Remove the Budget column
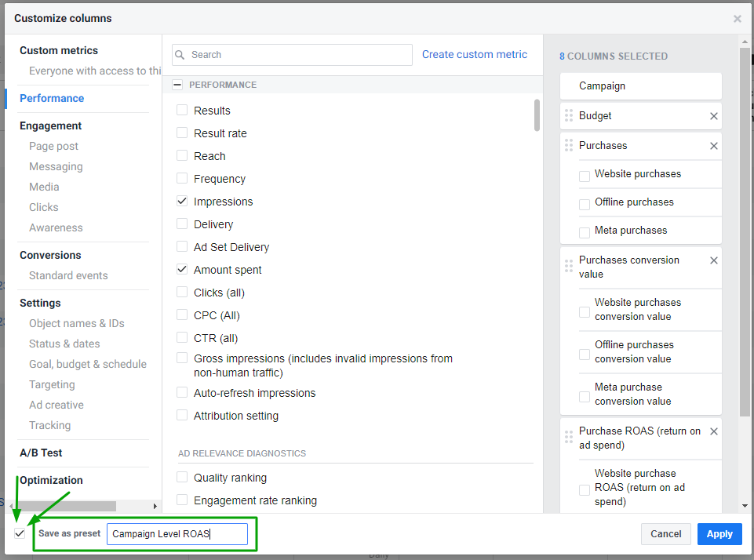 (714, 116)
